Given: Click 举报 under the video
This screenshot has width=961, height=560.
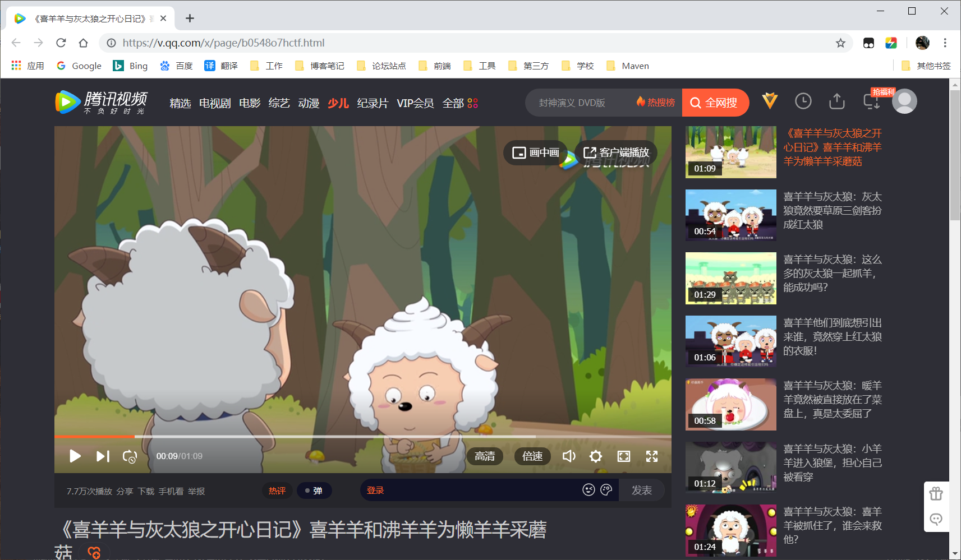Looking at the screenshot, I should (196, 491).
